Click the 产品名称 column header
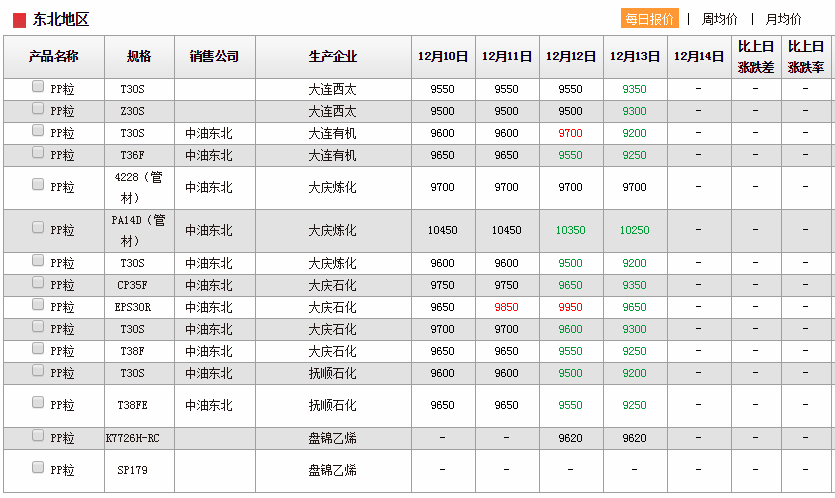The height and width of the screenshot is (498, 835). tap(54, 56)
